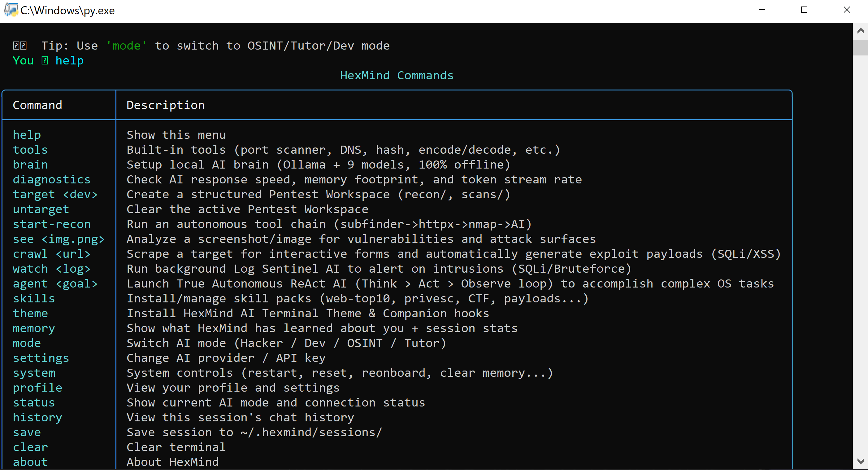The width and height of the screenshot is (868, 470).
Task: Click the vertical scrollbar thumb
Action: (x=860, y=47)
